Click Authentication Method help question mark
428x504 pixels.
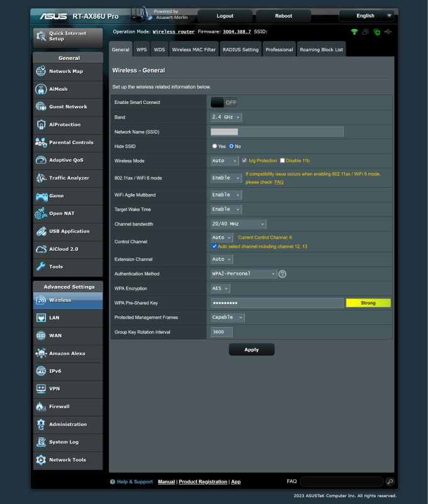[282, 274]
